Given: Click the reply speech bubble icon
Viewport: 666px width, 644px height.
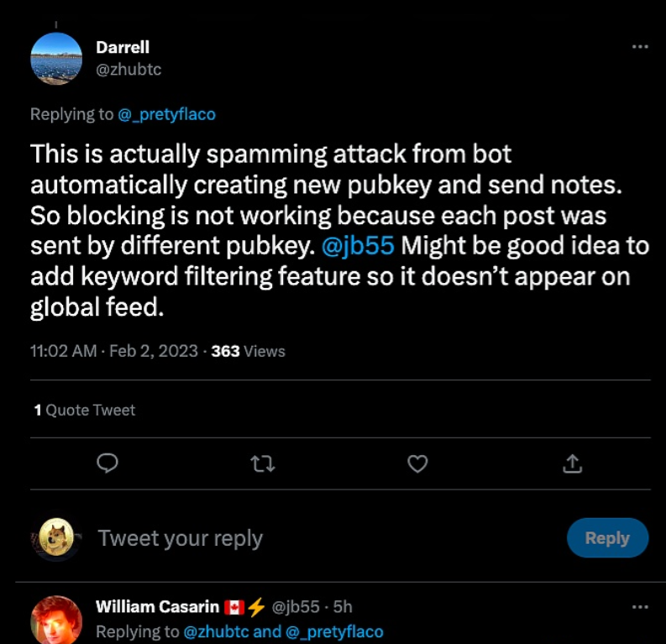Looking at the screenshot, I should click(x=107, y=463).
